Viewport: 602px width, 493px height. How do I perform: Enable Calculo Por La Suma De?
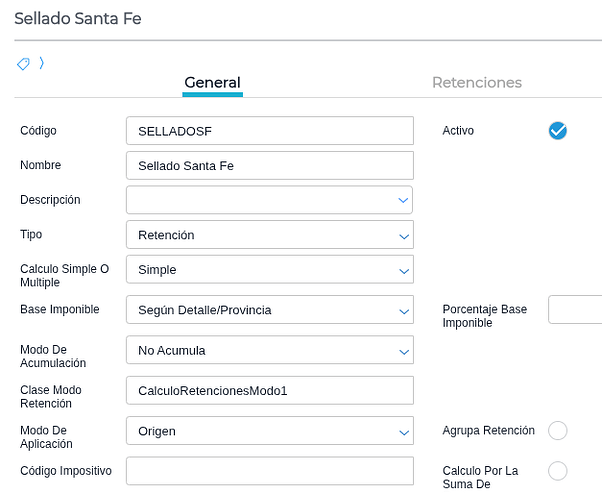pyautogui.click(x=558, y=470)
